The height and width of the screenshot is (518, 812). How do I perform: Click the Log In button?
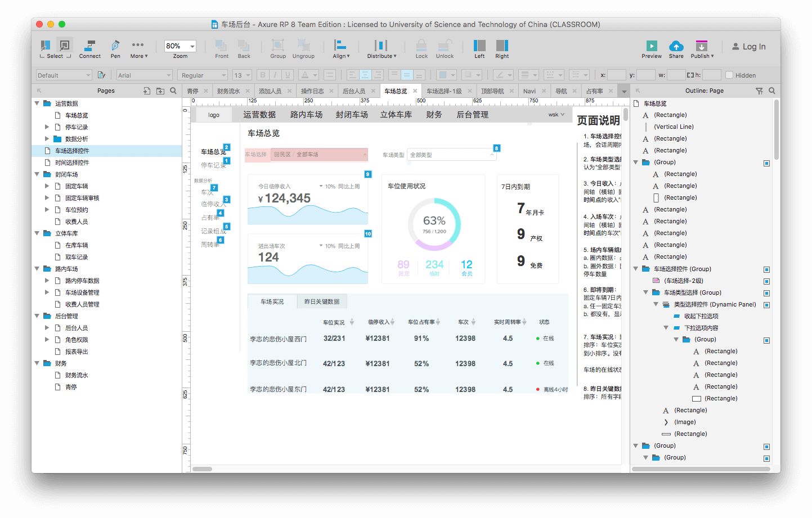[748, 47]
